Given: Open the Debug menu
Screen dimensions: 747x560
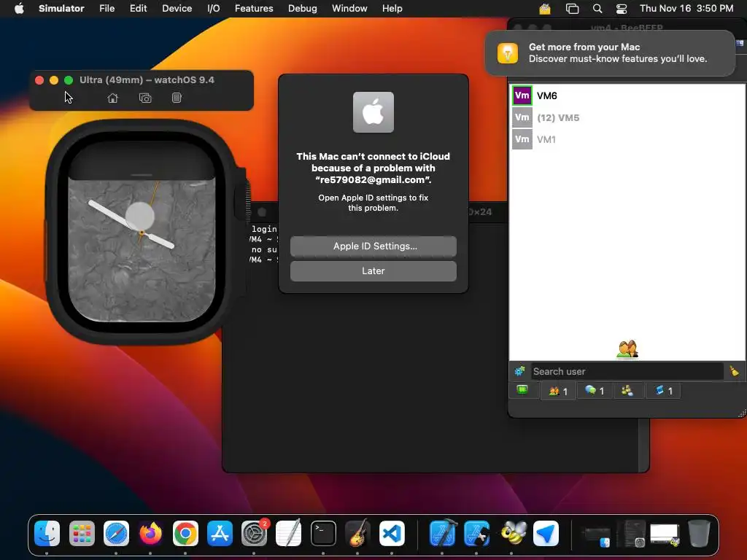Looking at the screenshot, I should (x=303, y=9).
